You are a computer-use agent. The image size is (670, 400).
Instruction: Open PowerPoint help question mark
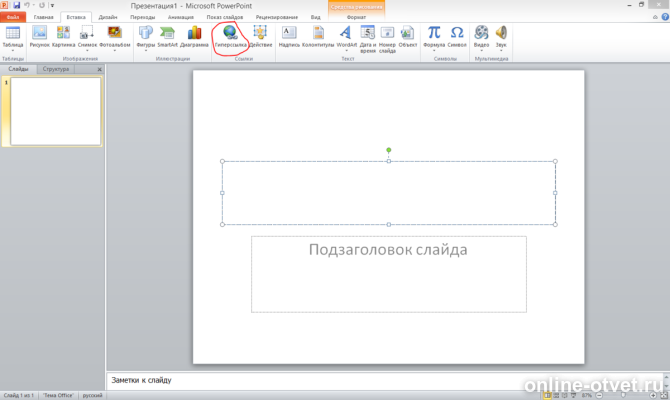665,17
